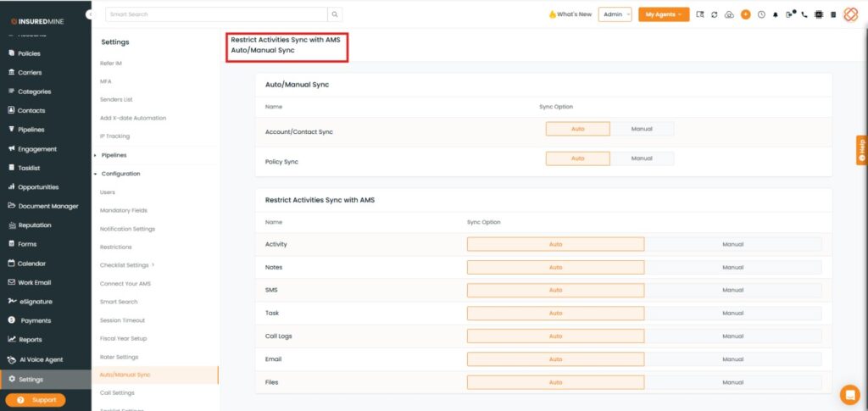
Task: Click the clock history icon
Action: point(761,14)
